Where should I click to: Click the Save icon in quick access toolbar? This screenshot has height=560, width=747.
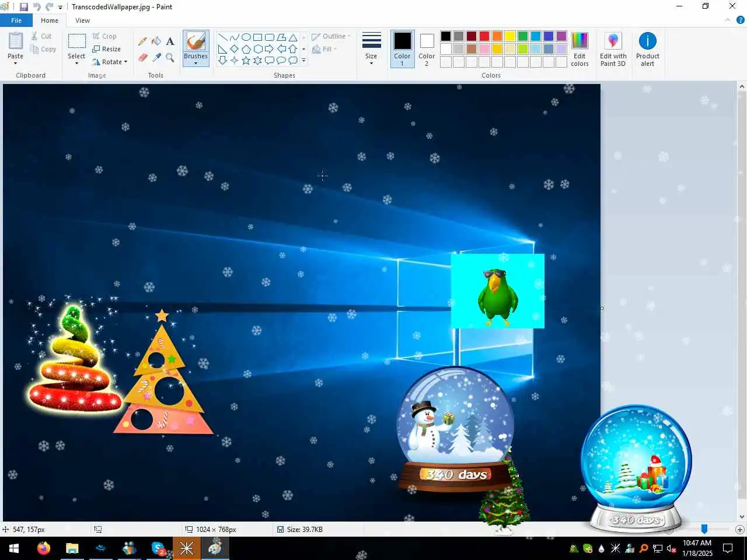24,7
